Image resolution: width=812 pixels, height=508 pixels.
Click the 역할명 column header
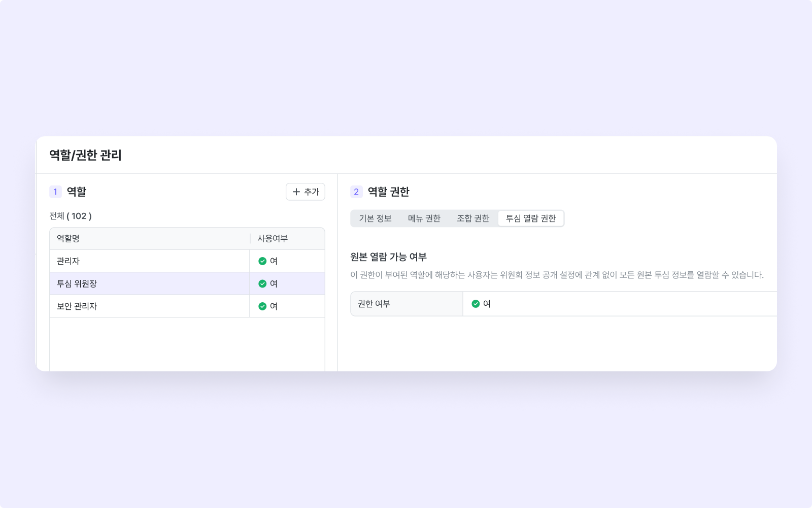tap(150, 239)
